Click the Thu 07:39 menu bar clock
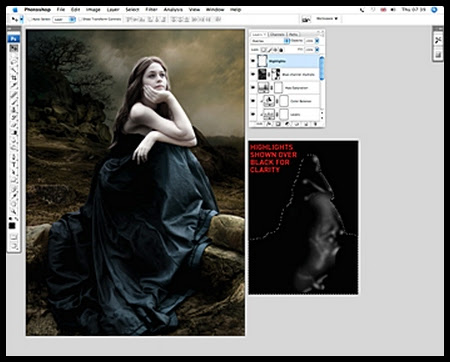Screen dimensions: 450x362 click(413, 10)
